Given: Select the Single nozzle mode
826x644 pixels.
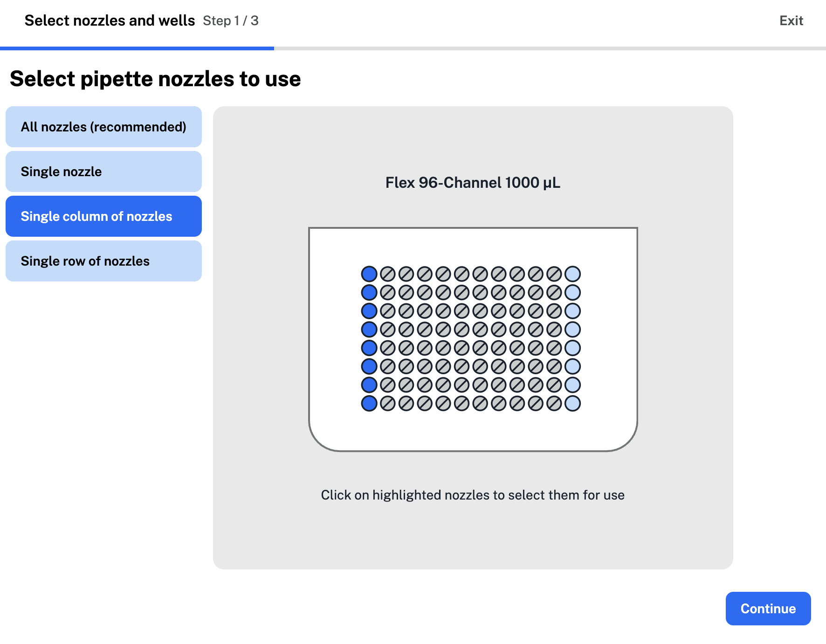Looking at the screenshot, I should pyautogui.click(x=103, y=171).
